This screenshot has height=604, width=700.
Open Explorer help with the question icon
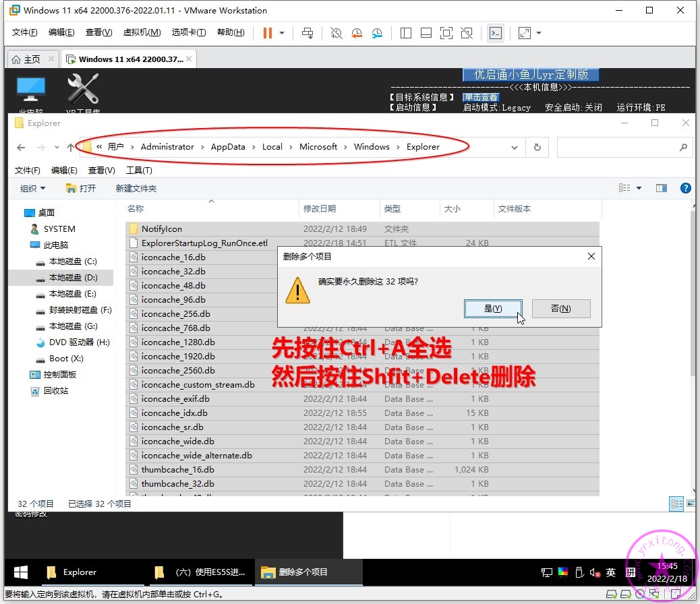tap(685, 188)
